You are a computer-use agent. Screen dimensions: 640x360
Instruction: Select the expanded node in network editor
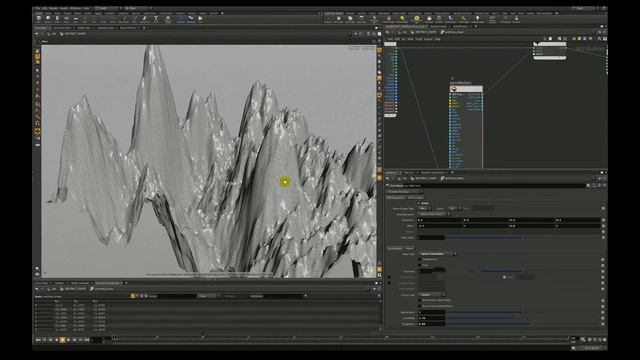pyautogui.click(x=466, y=89)
